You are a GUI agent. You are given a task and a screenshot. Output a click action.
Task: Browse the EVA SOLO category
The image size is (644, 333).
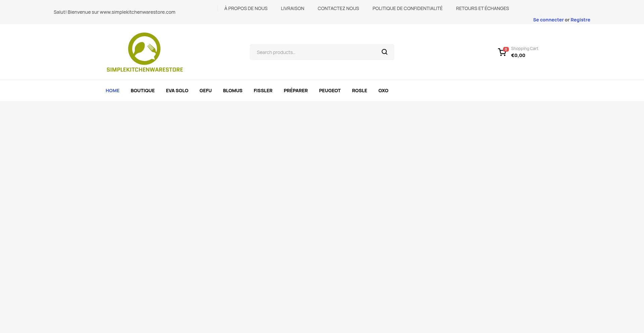click(x=177, y=91)
